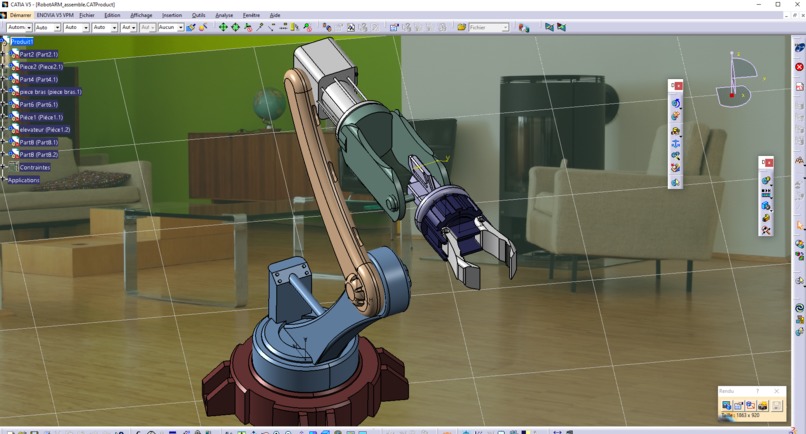
Task: Open the Analyse menu
Action: pyautogui.click(x=224, y=15)
